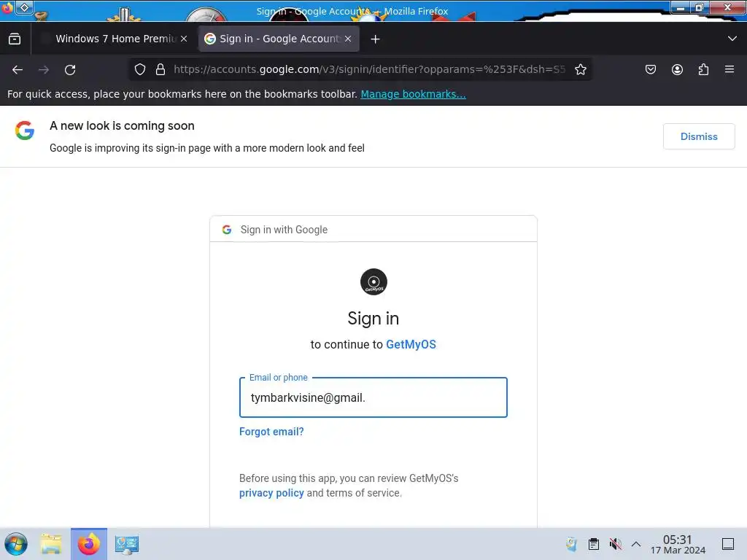The height and width of the screenshot is (560, 747).
Task: Open Manage bookmarks link
Action: pos(413,94)
